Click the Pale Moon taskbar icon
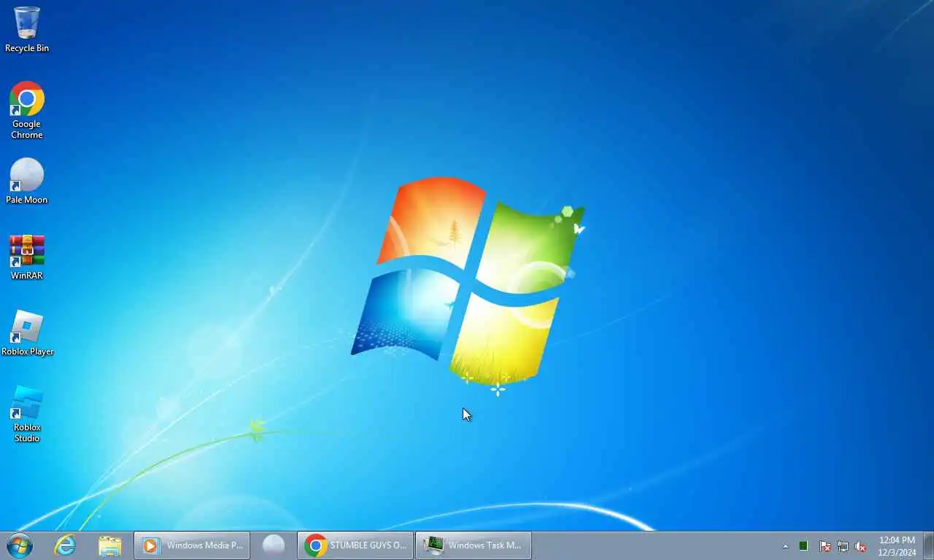934x560 pixels. point(274,545)
